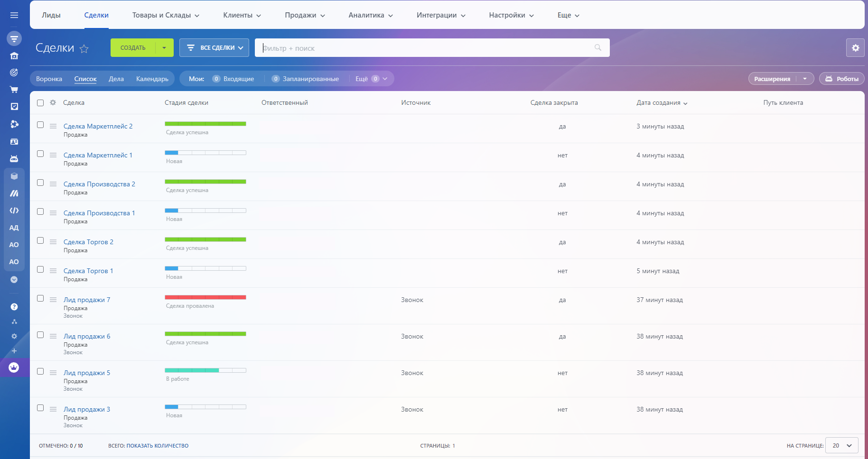The width and height of the screenshot is (868, 459).
Task: Add Сделки to favorites with star icon
Action: pos(84,48)
